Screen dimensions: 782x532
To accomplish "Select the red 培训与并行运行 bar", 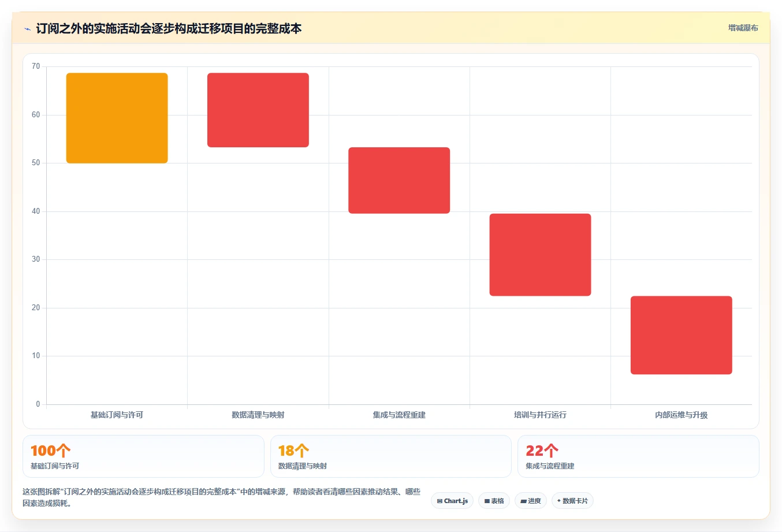I will [540, 255].
